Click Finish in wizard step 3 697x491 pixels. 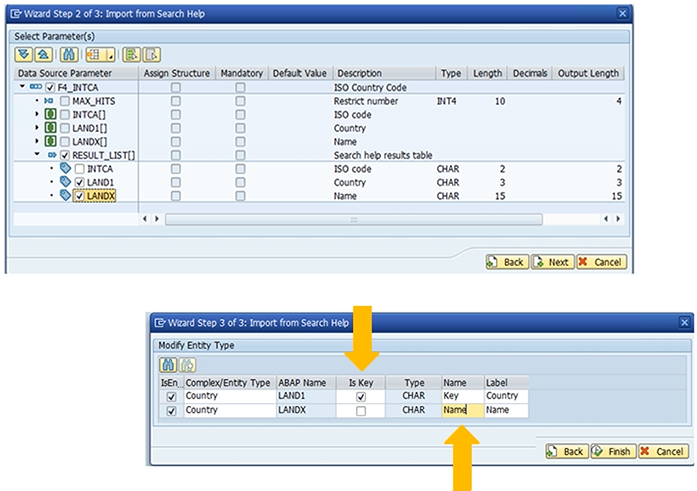click(613, 451)
